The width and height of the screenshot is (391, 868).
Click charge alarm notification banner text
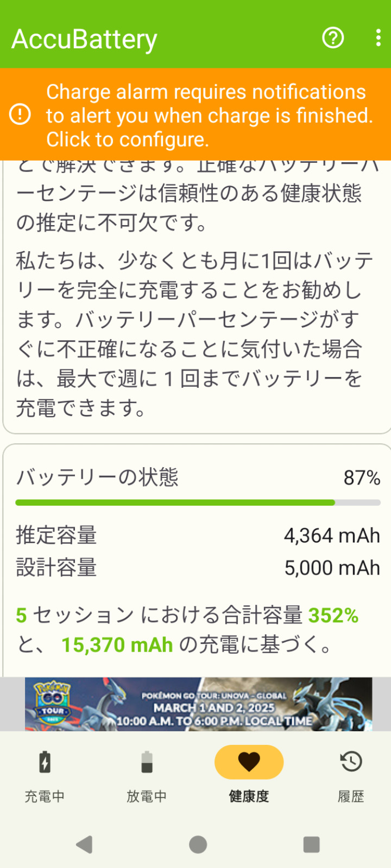209,115
